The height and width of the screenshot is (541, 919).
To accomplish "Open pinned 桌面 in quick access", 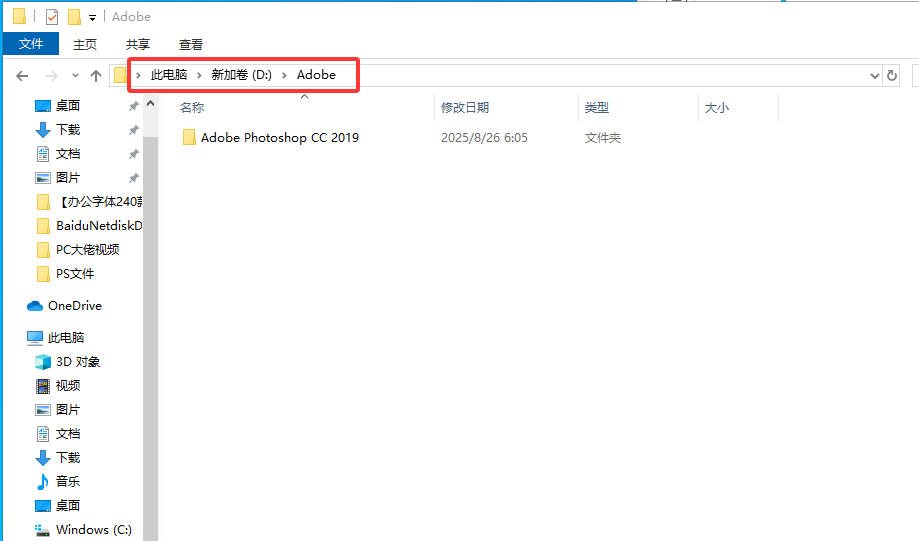I will (x=68, y=106).
